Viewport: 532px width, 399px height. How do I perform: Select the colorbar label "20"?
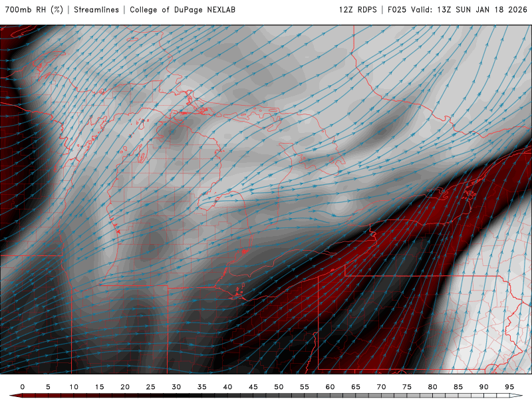click(x=125, y=387)
